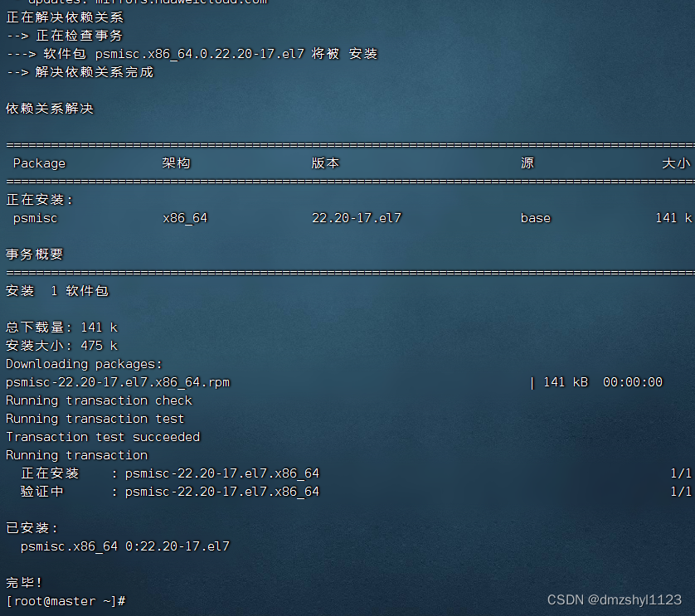Click the text '正在解决依赖关系'
The height and width of the screenshot is (616, 695).
(65, 17)
